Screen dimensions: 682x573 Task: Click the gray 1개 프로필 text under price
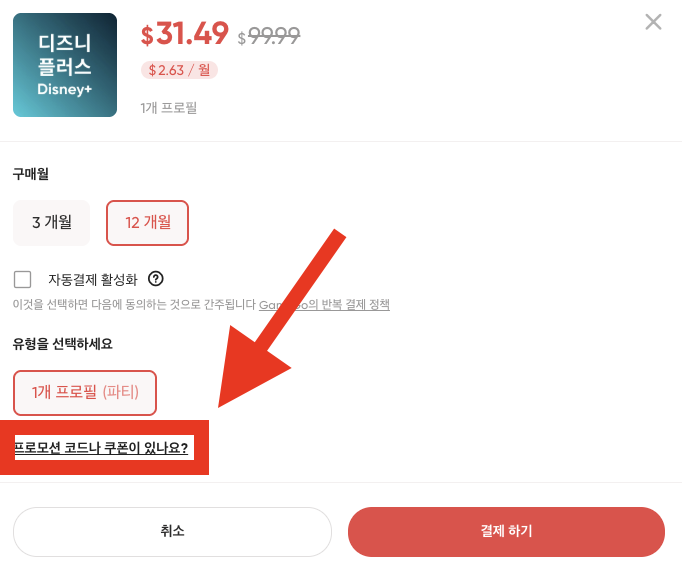pyautogui.click(x=169, y=107)
